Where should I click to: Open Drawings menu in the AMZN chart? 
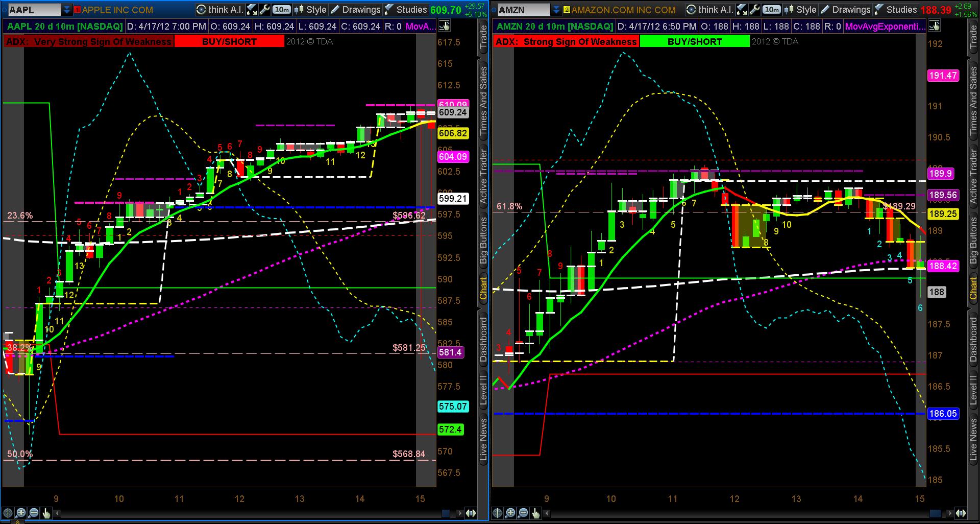tap(846, 10)
